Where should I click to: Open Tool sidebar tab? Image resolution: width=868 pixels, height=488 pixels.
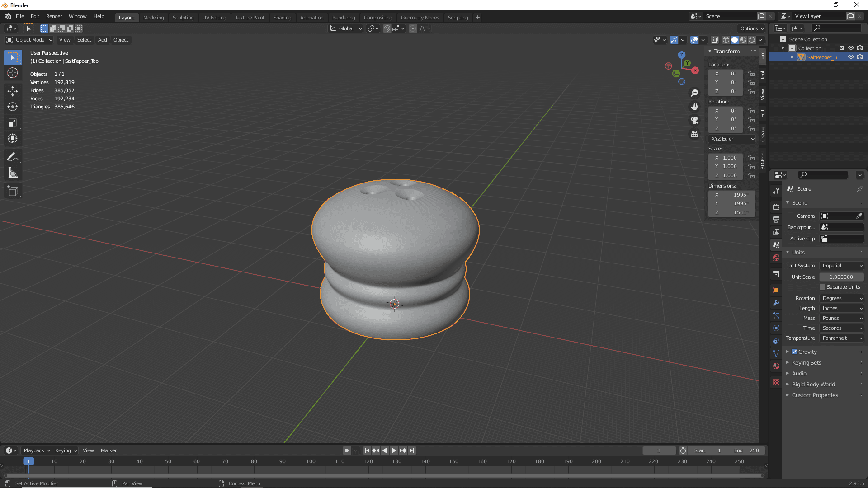(x=763, y=75)
